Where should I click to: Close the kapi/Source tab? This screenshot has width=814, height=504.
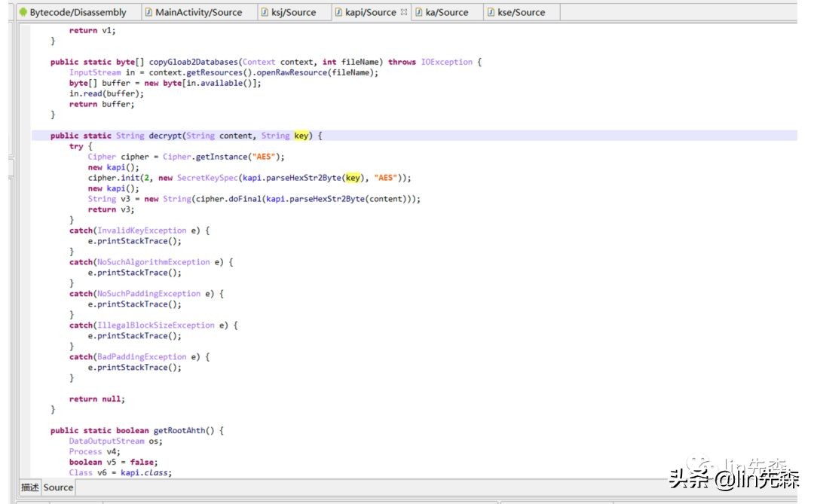click(404, 12)
